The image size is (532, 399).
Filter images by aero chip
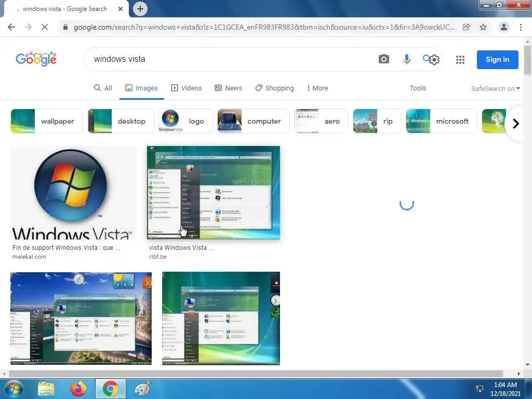click(x=321, y=121)
